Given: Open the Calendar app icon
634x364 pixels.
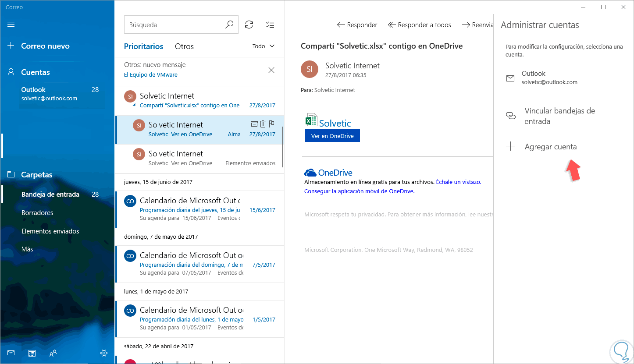Looking at the screenshot, I should pyautogui.click(x=32, y=353).
